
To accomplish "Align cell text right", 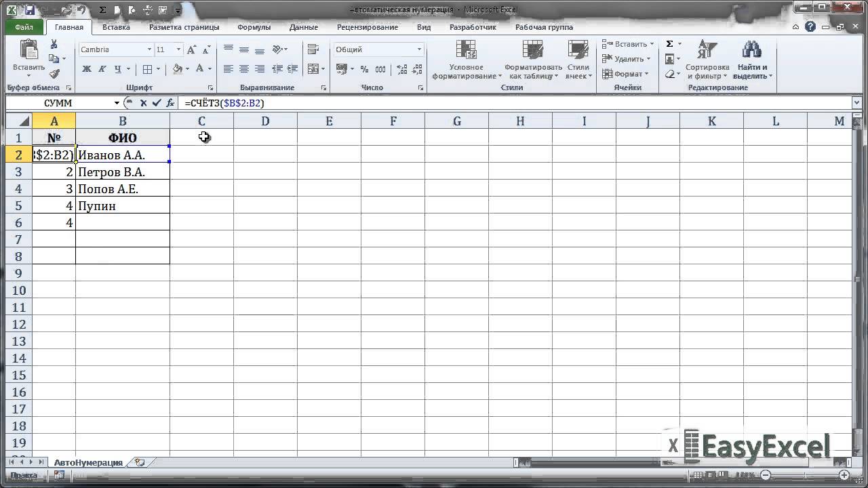I will (x=259, y=69).
